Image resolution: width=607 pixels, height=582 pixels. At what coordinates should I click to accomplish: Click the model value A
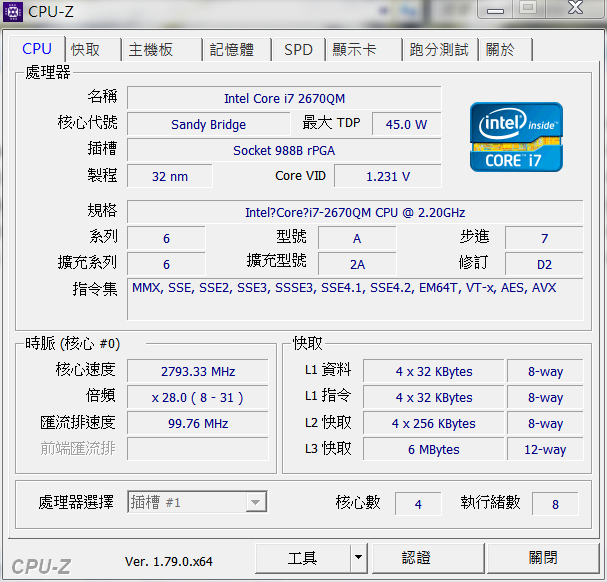click(x=357, y=238)
